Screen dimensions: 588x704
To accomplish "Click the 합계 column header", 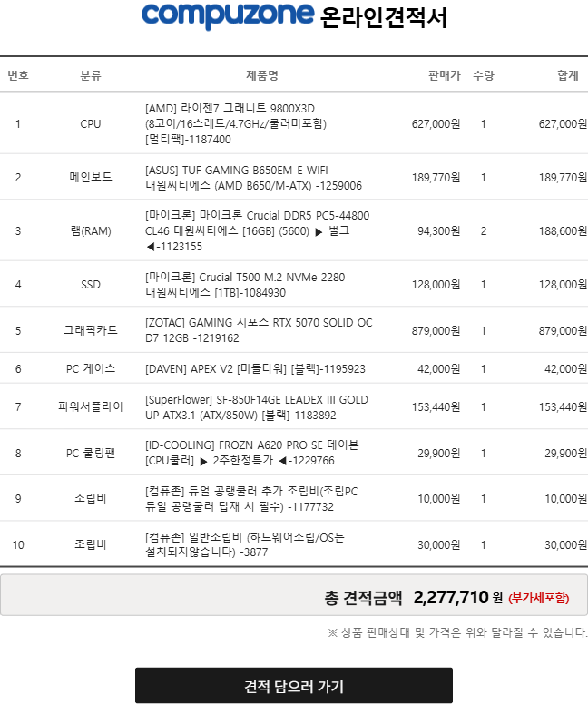I will pos(567,75).
